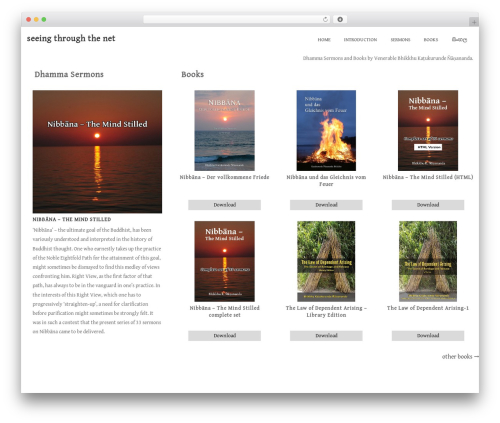The width and height of the screenshot is (500, 423).
Task: Close the browser window with the red button
Action: [x=29, y=19]
